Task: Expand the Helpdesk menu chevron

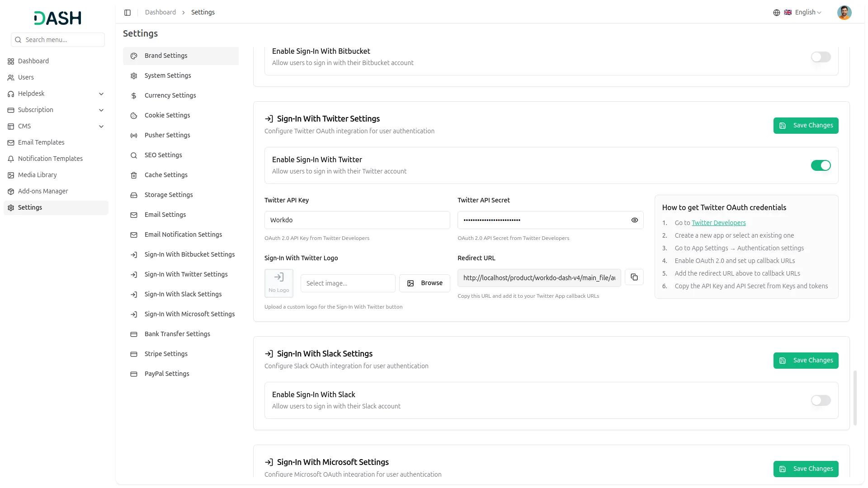Action: (x=101, y=94)
